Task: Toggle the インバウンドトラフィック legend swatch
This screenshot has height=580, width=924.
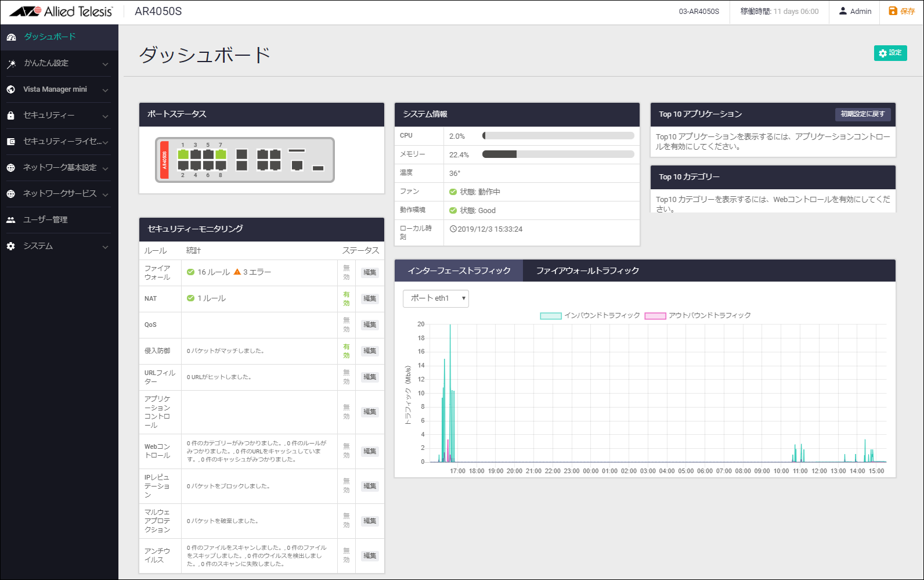Action: click(551, 316)
